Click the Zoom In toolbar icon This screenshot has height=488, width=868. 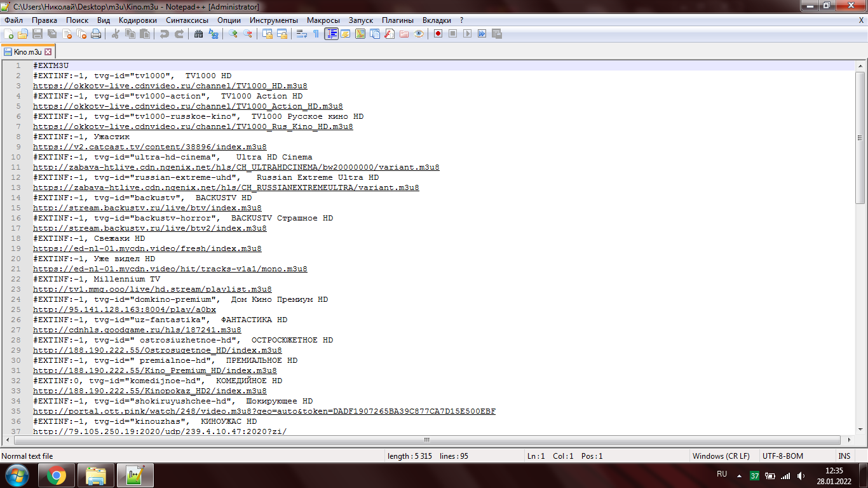click(x=233, y=34)
